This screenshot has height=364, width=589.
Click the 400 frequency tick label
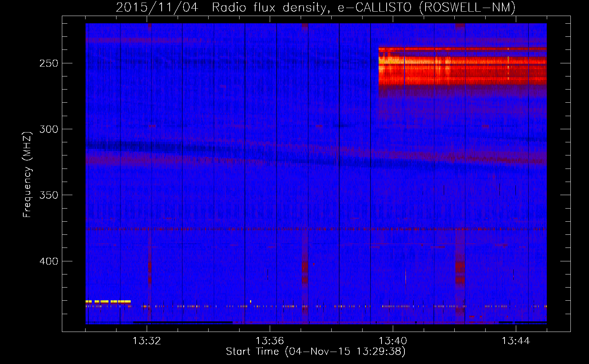[x=49, y=261]
